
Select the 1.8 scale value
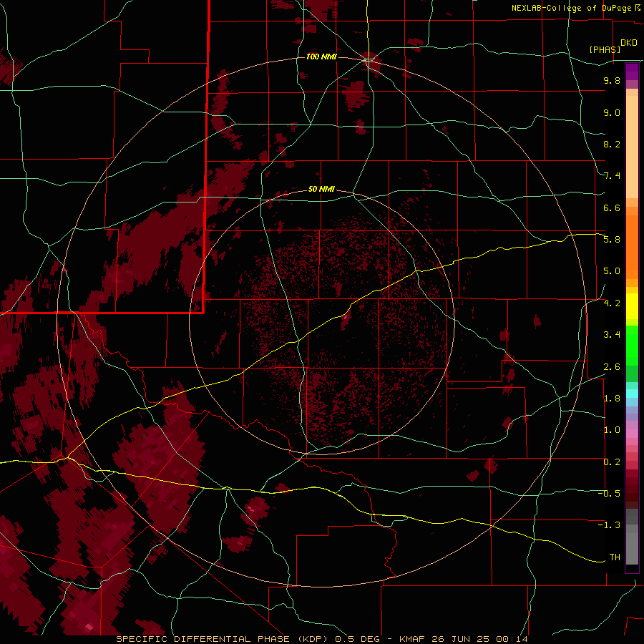612,399
